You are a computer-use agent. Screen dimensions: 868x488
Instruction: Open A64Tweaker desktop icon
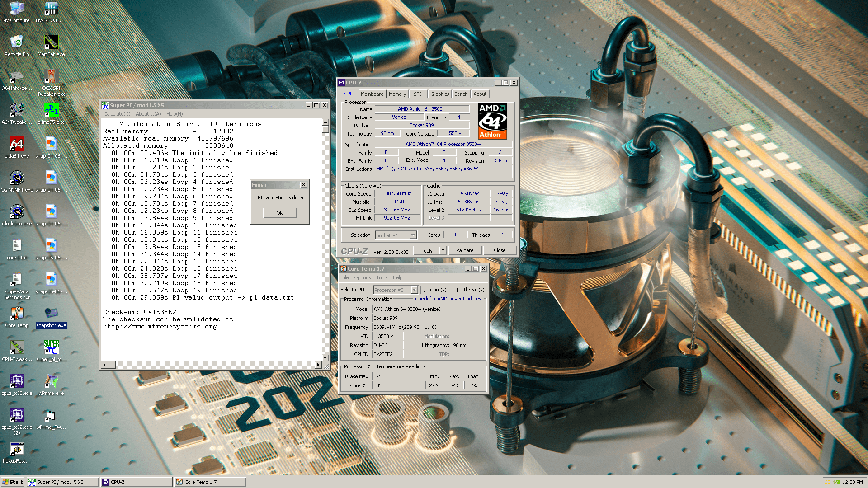(17, 114)
